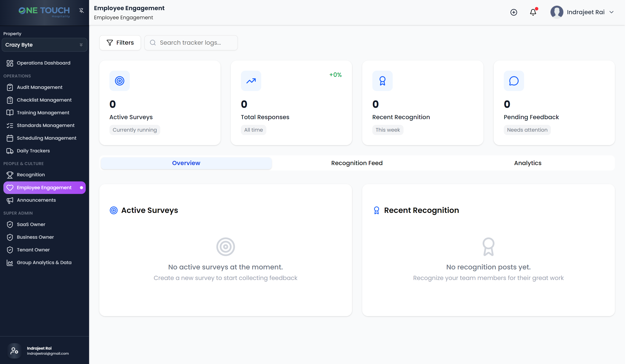Viewport: 639px width, 364px height.
Task: Open the Filters panel
Action: click(x=120, y=43)
